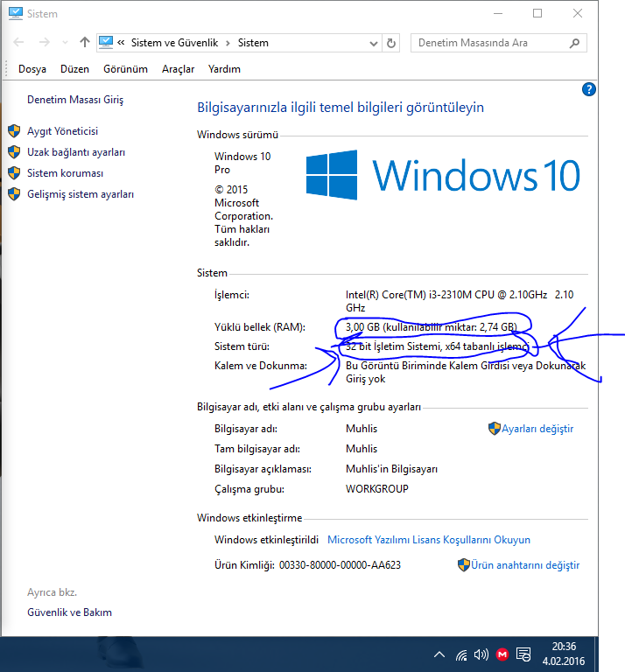Click Muhlis'in Bilgisayarı description text
625x672 pixels.
point(392,469)
